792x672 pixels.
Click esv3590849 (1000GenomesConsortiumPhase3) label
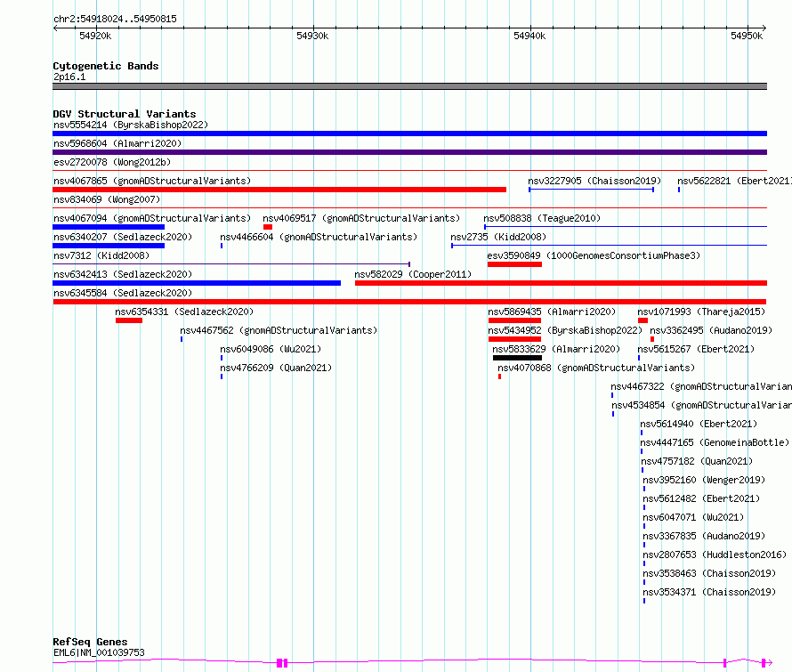594,255
